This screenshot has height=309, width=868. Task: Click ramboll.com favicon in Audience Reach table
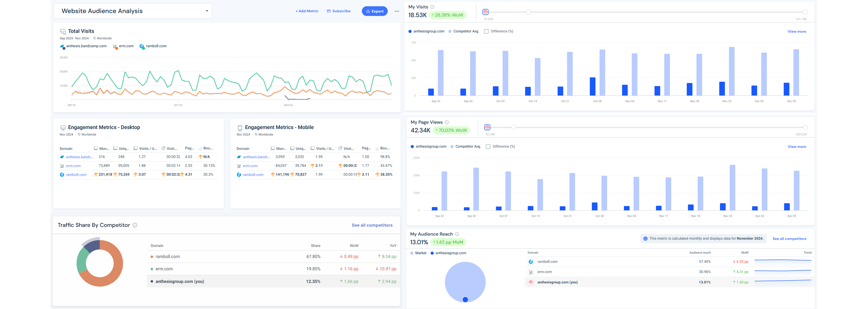(531, 262)
